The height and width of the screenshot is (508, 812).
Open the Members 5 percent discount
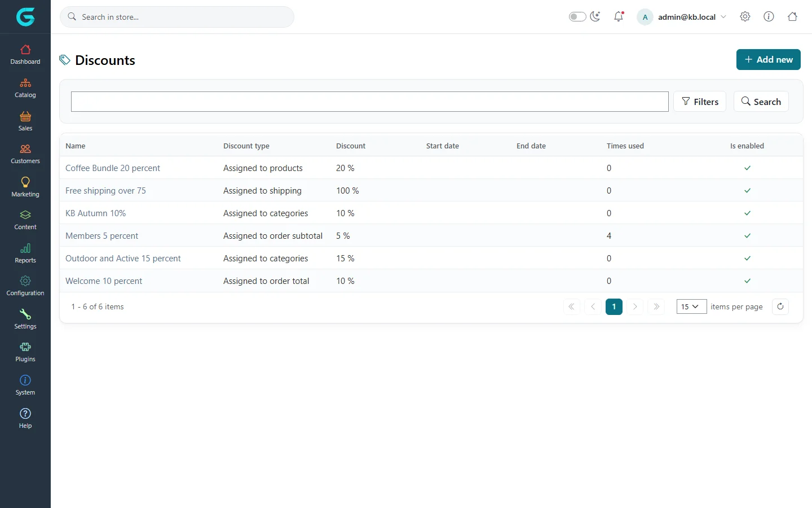[101, 236]
